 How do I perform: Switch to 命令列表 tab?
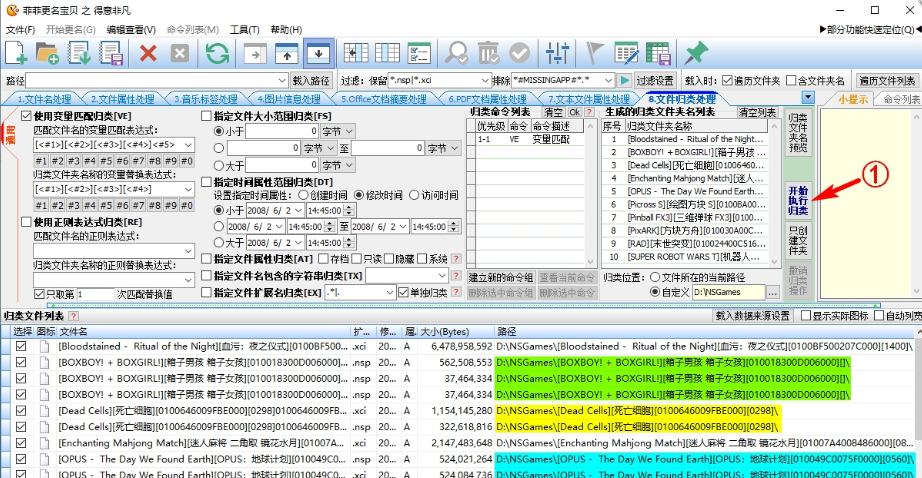pos(901,99)
